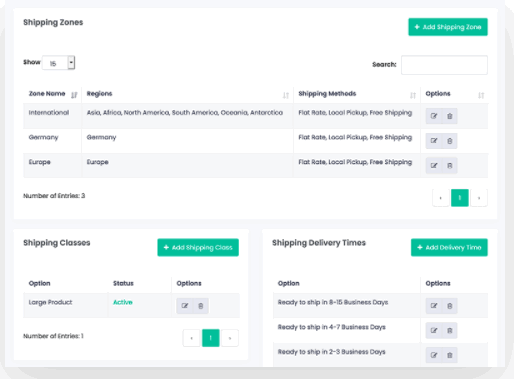Delete the 4-7 Business Days delivery time
Image resolution: width=514 pixels, height=379 pixels.
click(x=450, y=330)
